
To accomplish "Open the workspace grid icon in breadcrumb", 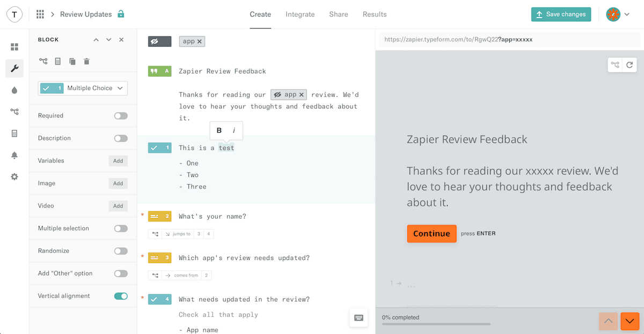I will coord(40,14).
